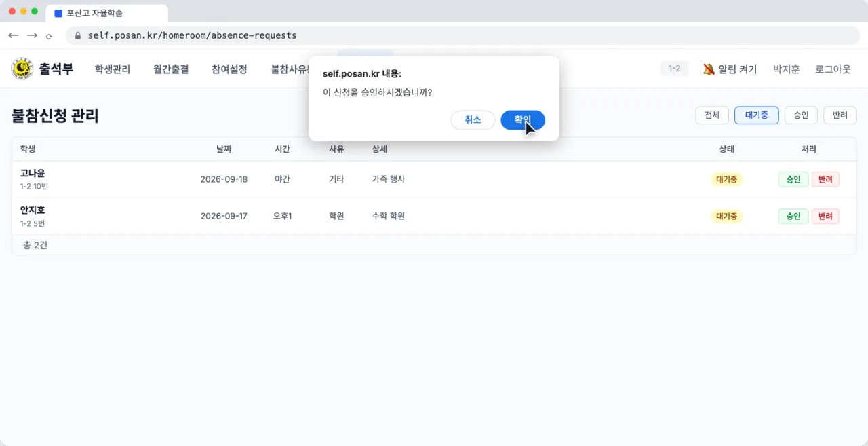Click the 가족 행사 detail text
The image size is (868, 446).
(389, 179)
